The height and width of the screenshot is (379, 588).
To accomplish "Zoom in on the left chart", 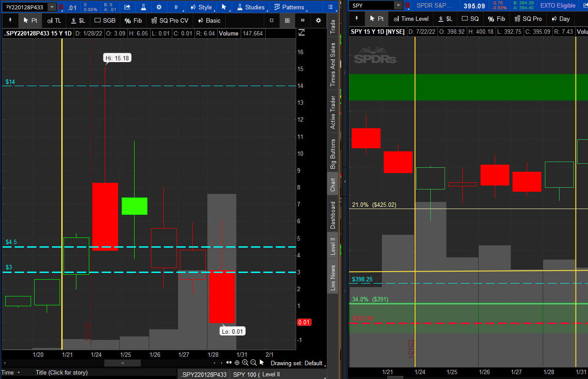I will [x=245, y=363].
